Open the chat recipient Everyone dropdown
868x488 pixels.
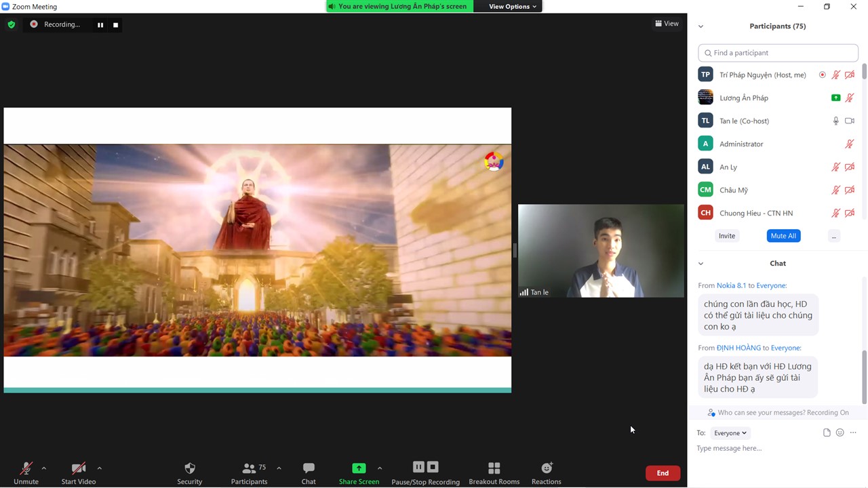coord(730,433)
